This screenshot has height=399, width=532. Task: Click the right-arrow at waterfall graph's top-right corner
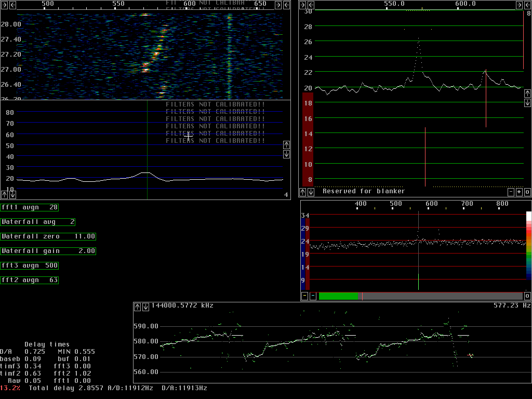point(278,5)
